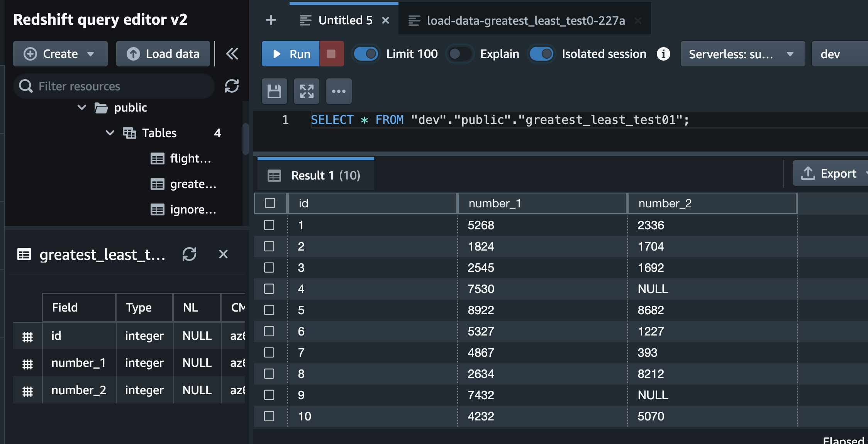Select the ignore... table in tree
Viewport: 868px width, 444px height.
point(193,210)
